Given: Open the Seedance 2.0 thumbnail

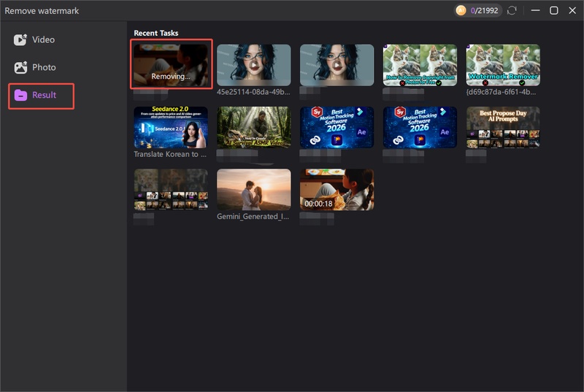Looking at the screenshot, I should [171, 127].
